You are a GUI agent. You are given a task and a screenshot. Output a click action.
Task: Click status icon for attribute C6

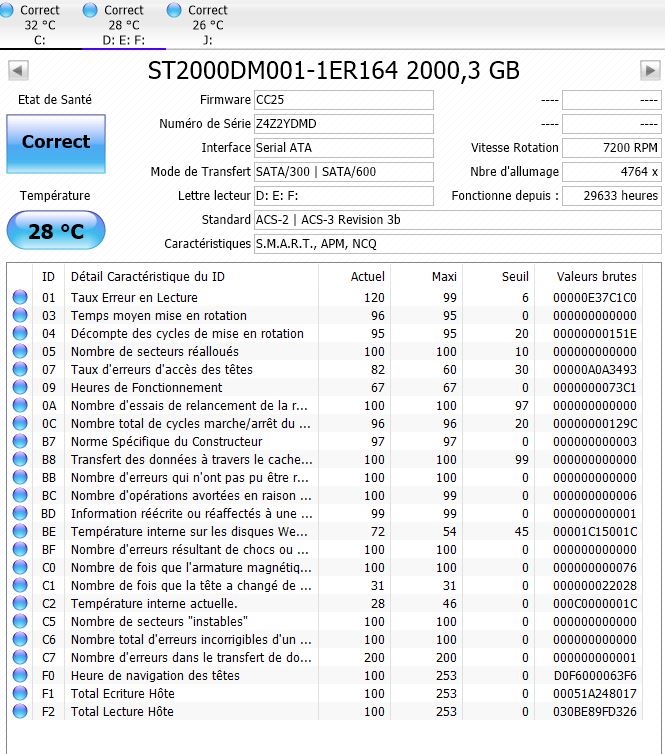click(x=20, y=639)
